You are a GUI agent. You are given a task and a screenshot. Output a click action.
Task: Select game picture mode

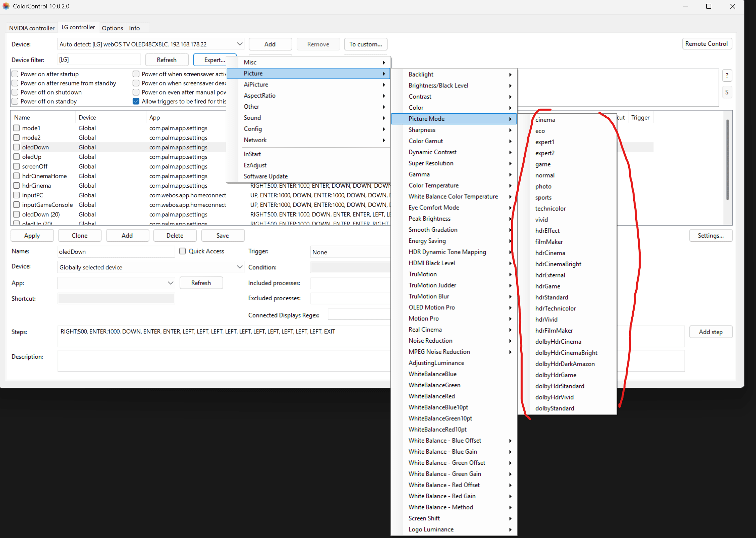[x=567, y=164]
